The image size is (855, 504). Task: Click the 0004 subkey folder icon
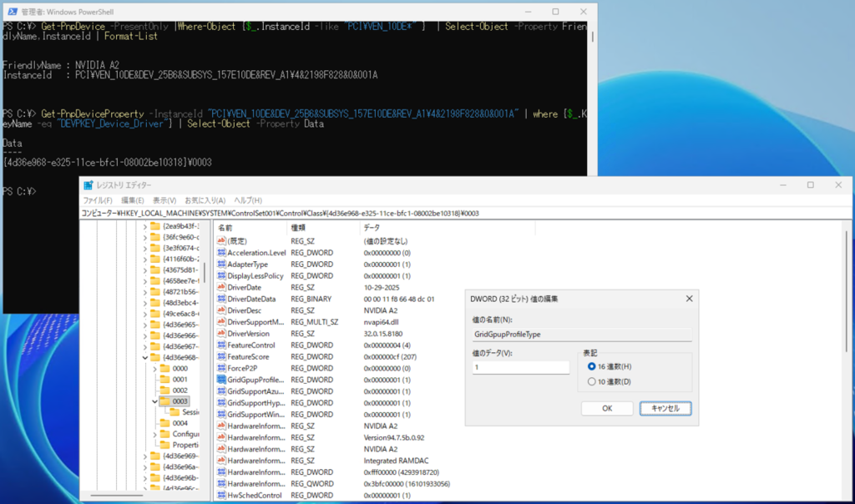point(164,423)
